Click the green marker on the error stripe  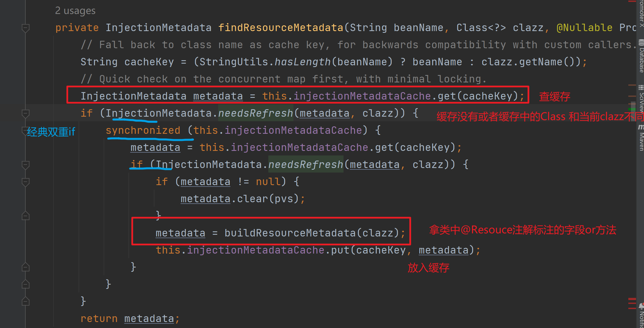click(x=632, y=109)
